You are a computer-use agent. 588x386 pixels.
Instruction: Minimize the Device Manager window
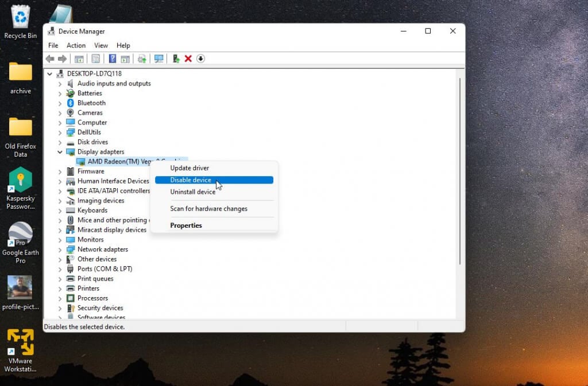404,31
